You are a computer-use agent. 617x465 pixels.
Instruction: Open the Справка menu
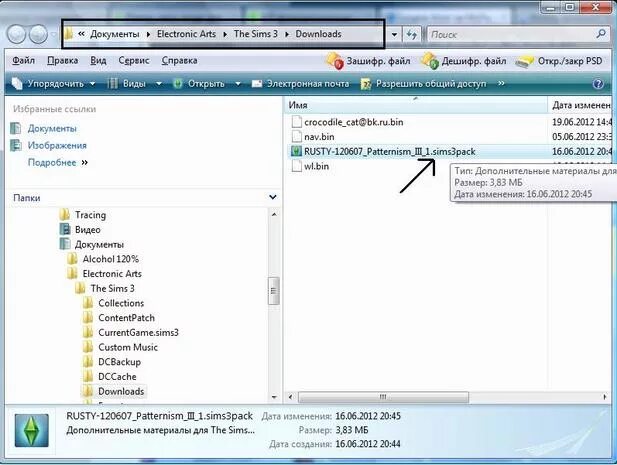(179, 61)
